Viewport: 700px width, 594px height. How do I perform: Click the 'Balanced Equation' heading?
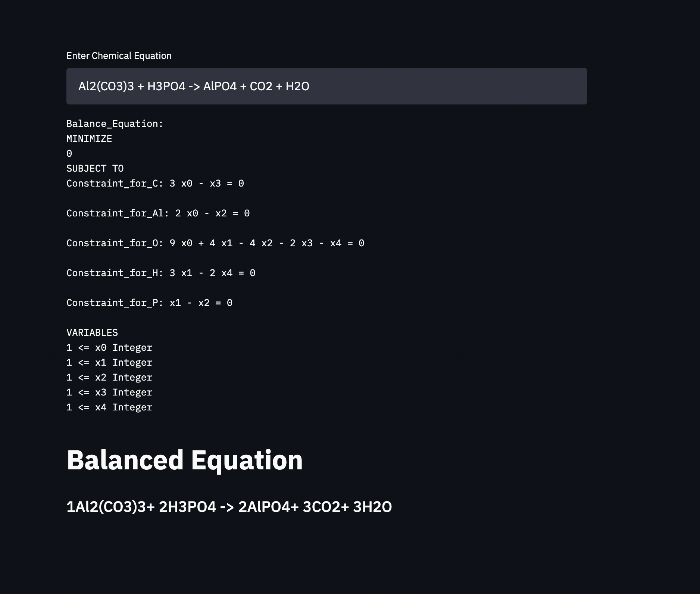(x=184, y=460)
